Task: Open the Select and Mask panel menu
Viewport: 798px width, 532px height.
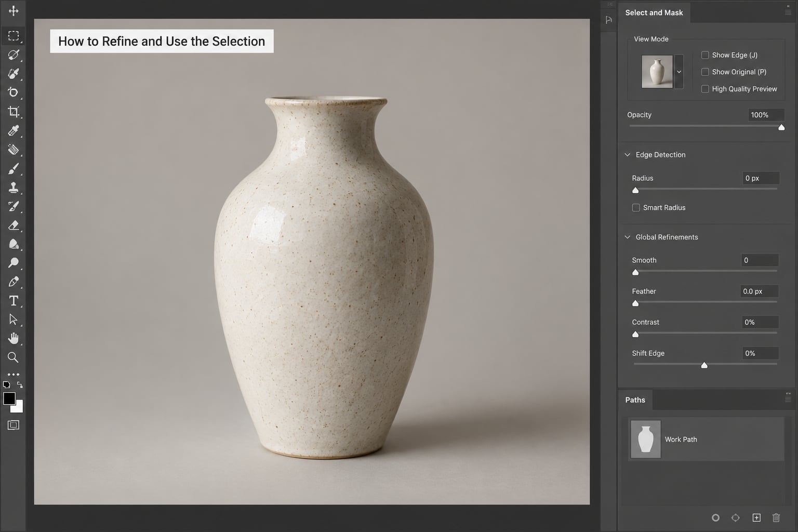Action: pyautogui.click(x=788, y=12)
